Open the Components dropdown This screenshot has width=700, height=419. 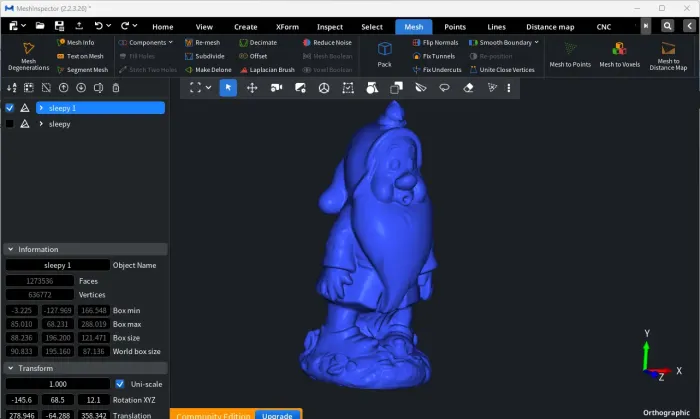(x=146, y=42)
